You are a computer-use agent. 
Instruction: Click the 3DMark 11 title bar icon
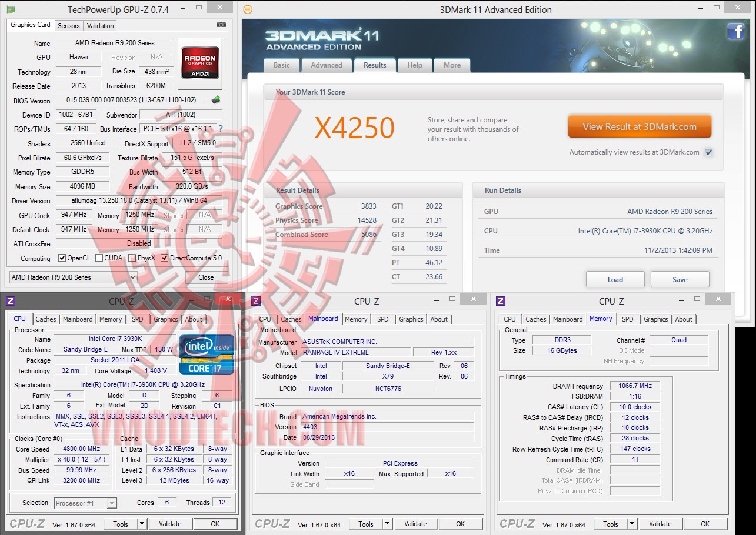tap(248, 9)
